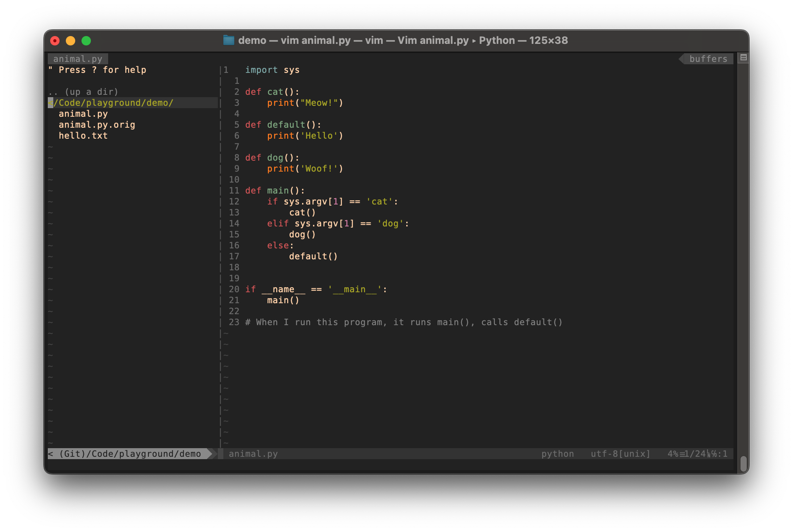This screenshot has height=532, width=793.
Task: Click the yellow minimize window button
Action: pyautogui.click(x=71, y=40)
